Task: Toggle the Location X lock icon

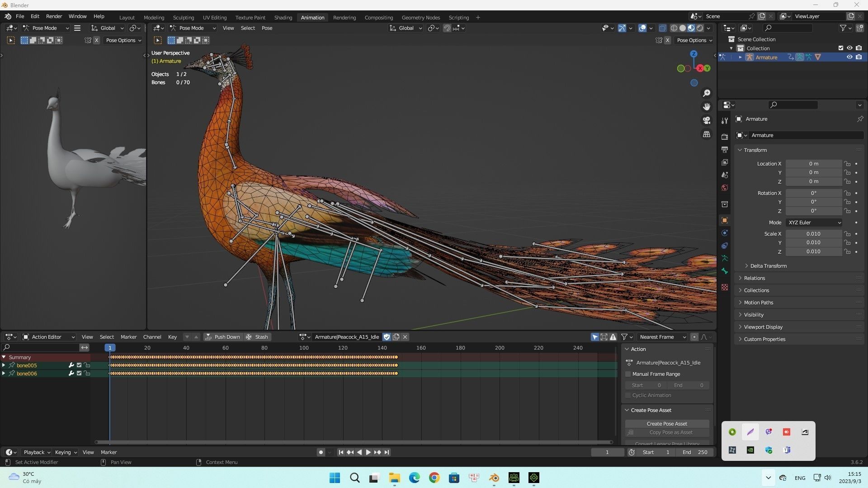Action: click(847, 164)
